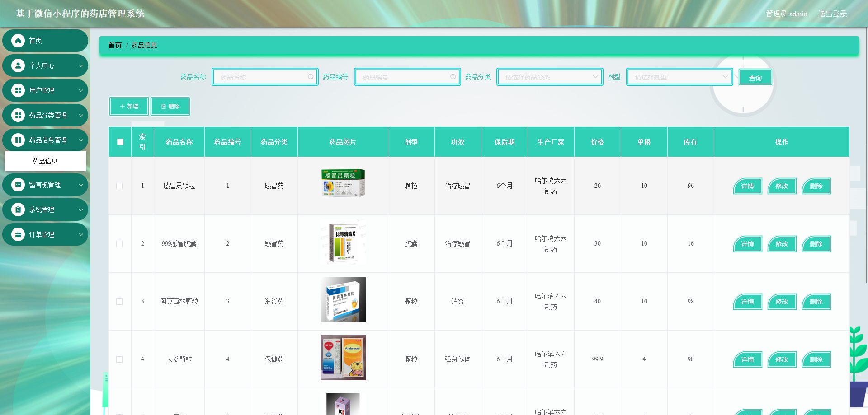This screenshot has height=415, width=868.
Task: Check the box for 999感冒胶囊 row
Action: point(119,244)
